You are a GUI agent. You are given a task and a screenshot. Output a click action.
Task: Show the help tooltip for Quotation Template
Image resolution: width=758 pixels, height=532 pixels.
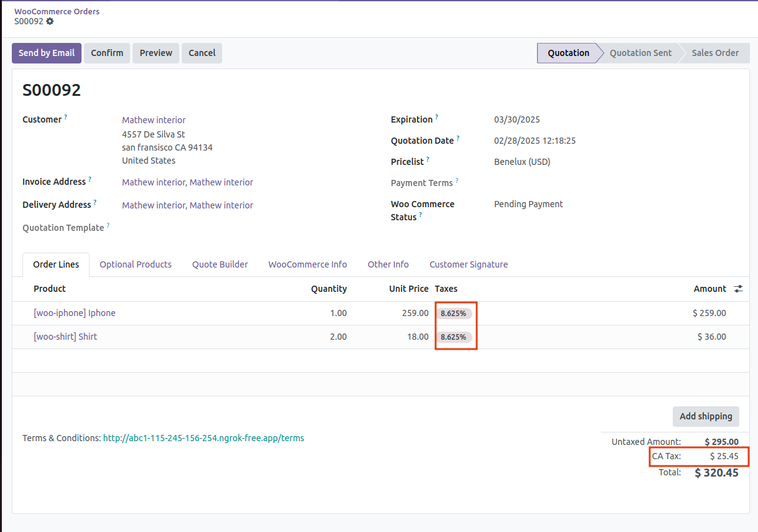pyautogui.click(x=108, y=225)
